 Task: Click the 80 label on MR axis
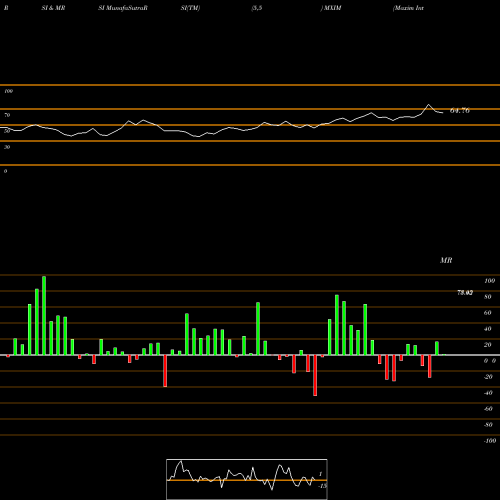coord(488,297)
